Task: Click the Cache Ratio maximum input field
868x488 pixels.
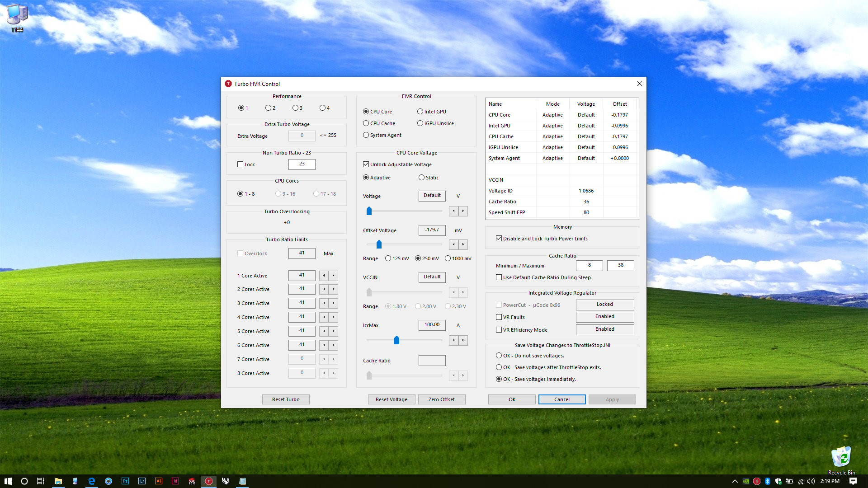Action: point(620,265)
